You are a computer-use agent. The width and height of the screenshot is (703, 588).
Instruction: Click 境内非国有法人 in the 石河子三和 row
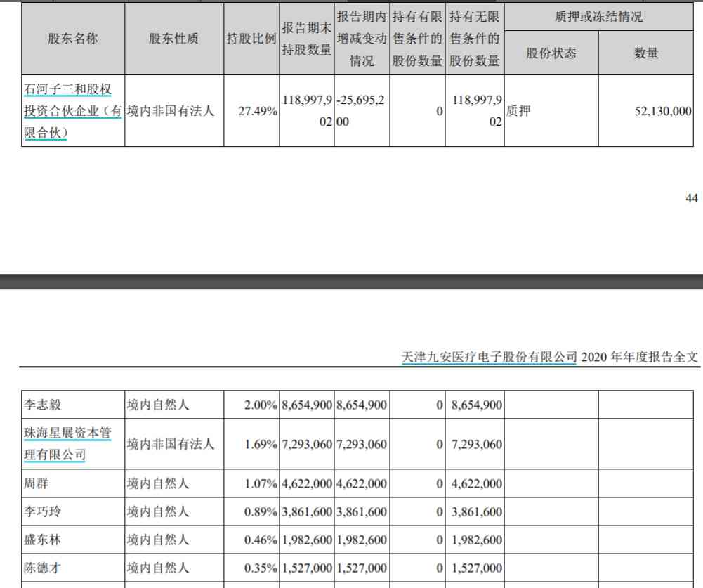(x=171, y=111)
